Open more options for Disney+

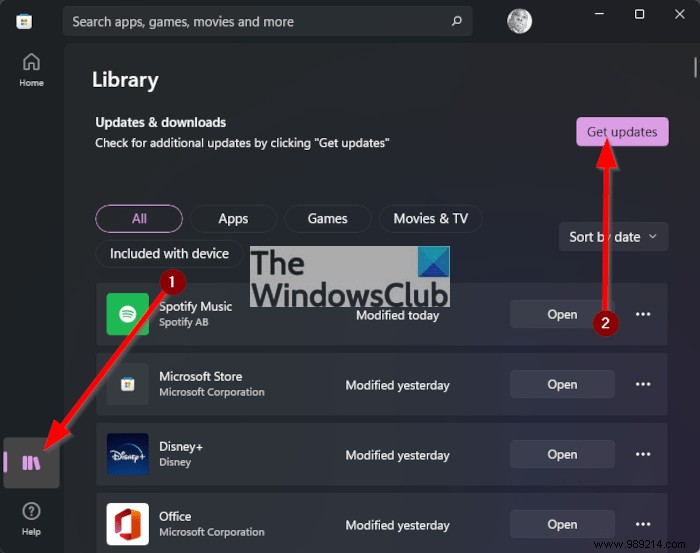click(643, 454)
